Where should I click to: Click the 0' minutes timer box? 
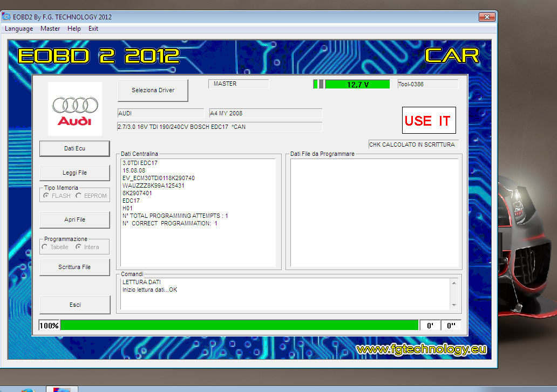coord(430,325)
